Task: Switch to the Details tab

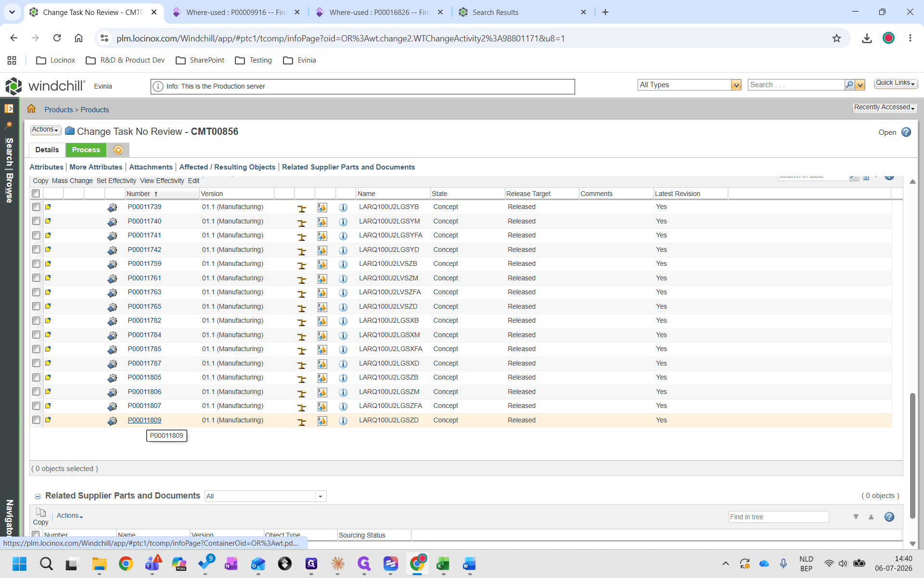Action: coord(47,150)
